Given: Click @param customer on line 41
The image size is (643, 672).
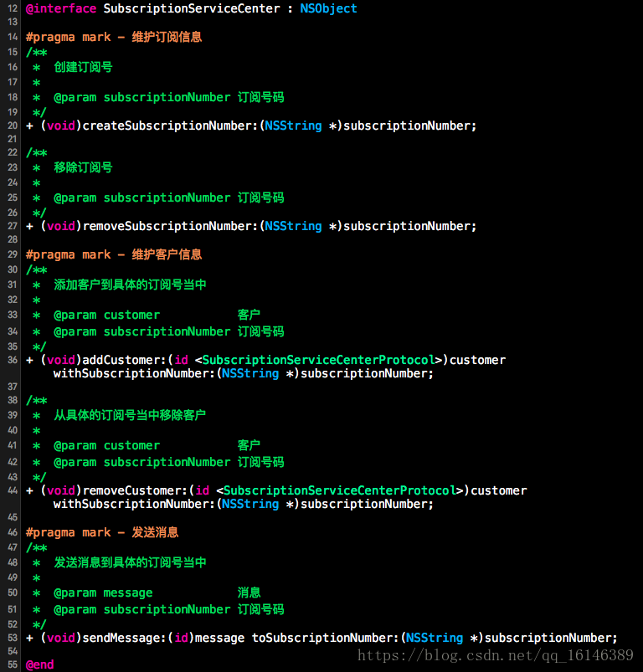Looking at the screenshot, I should (106, 446).
